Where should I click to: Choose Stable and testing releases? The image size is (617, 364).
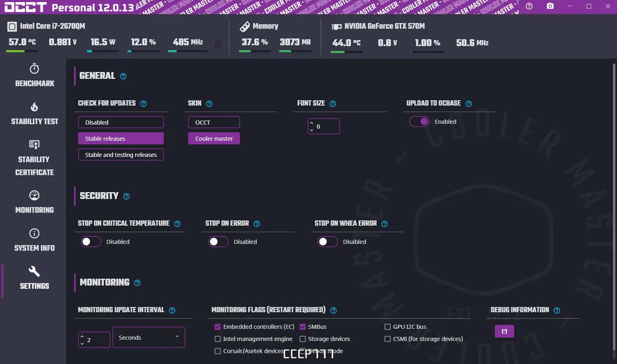[x=121, y=154]
